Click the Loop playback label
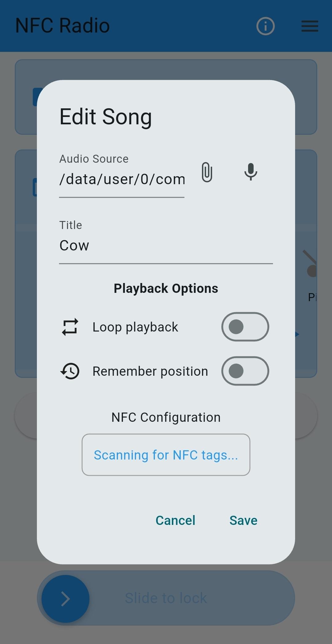 tap(135, 327)
